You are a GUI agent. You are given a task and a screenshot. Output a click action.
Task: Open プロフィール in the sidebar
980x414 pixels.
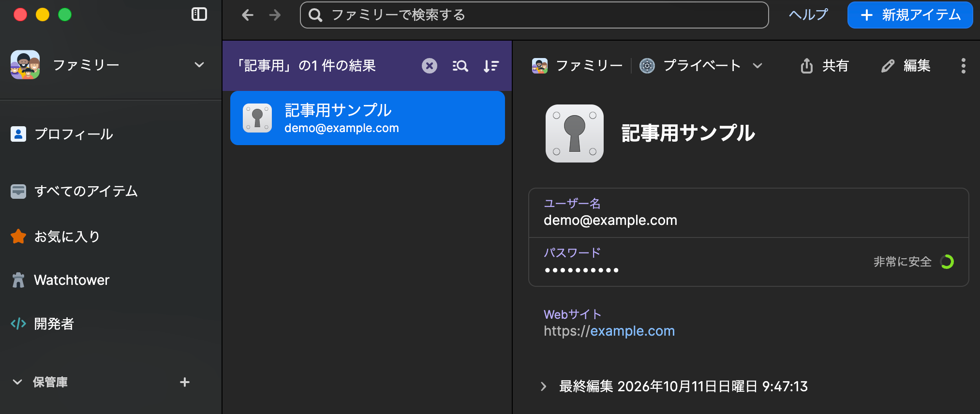(x=62, y=134)
